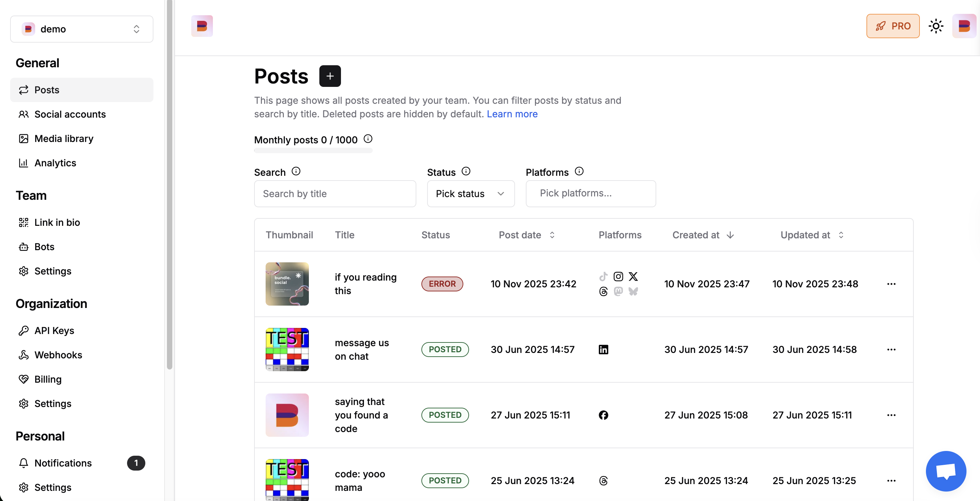Image resolution: width=980 pixels, height=501 pixels.
Task: Click the PRO upgrade button
Action: [892, 26]
